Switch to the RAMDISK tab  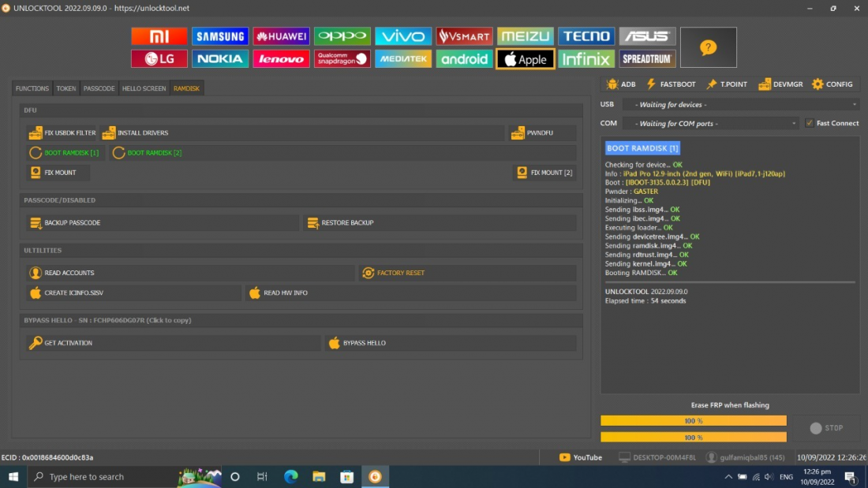[x=186, y=88]
